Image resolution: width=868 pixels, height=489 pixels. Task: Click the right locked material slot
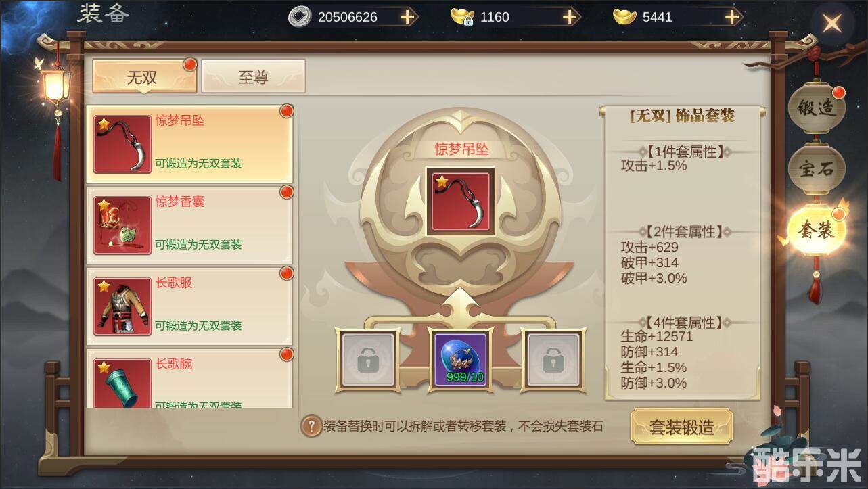point(553,360)
